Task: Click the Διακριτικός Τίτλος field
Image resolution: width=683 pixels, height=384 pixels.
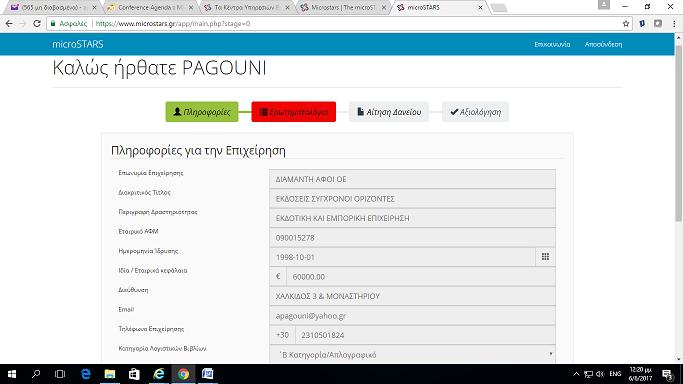Action: click(412, 199)
